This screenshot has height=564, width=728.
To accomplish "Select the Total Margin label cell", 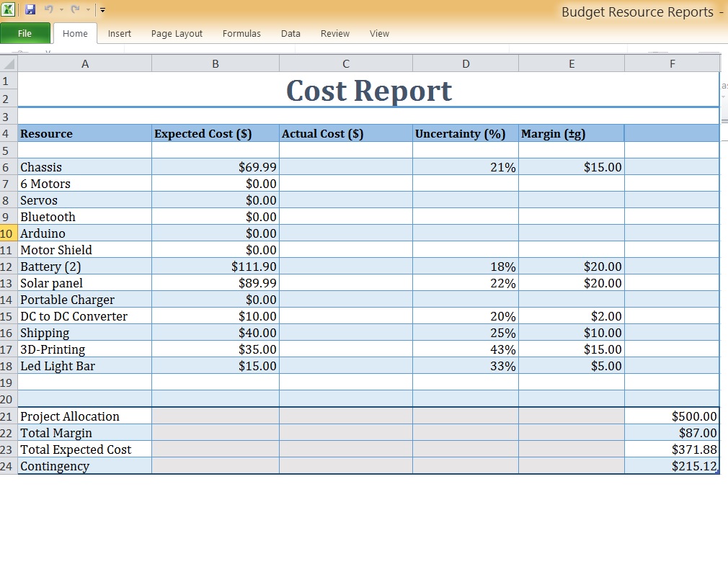I will pyautogui.click(x=85, y=433).
